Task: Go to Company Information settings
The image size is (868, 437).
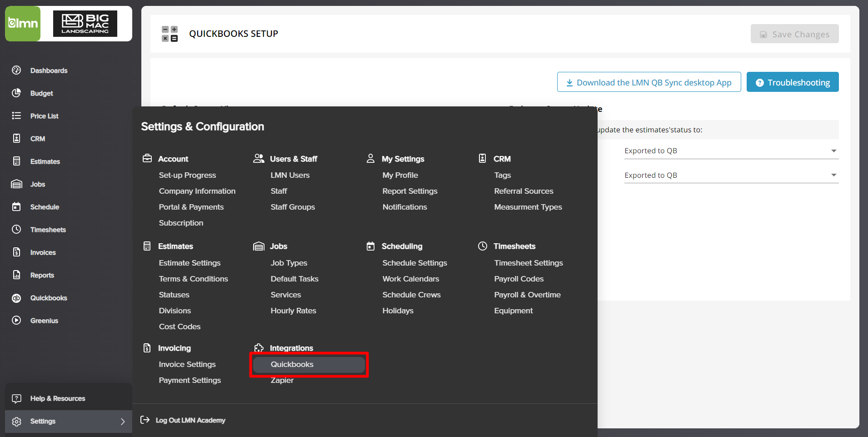Action: (x=197, y=191)
